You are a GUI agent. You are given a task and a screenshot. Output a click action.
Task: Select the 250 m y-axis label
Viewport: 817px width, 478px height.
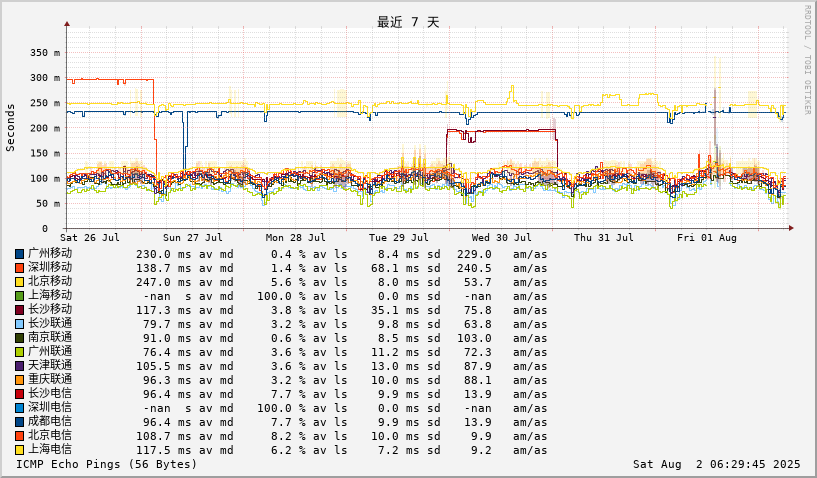coord(45,103)
